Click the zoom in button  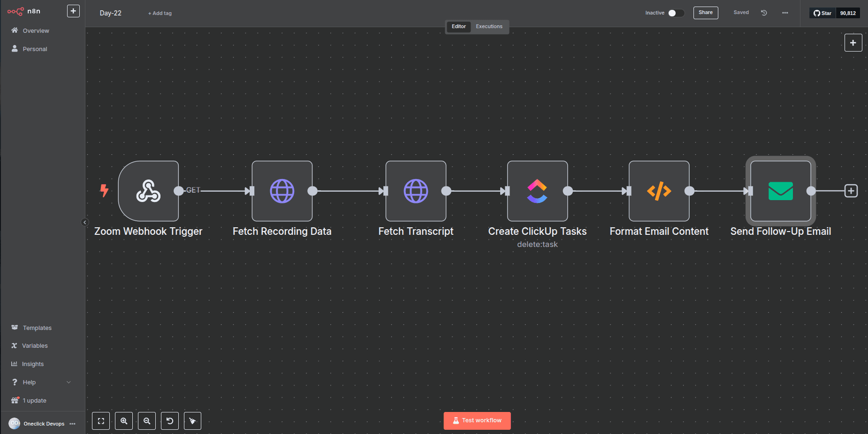pyautogui.click(x=124, y=421)
